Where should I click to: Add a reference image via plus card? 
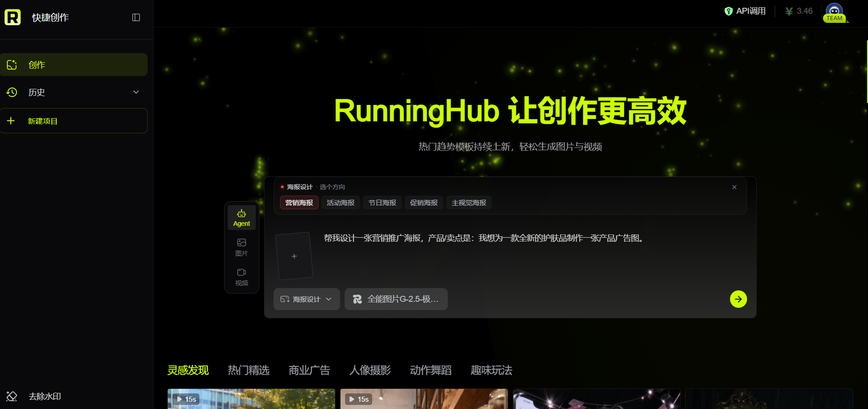[x=294, y=256]
